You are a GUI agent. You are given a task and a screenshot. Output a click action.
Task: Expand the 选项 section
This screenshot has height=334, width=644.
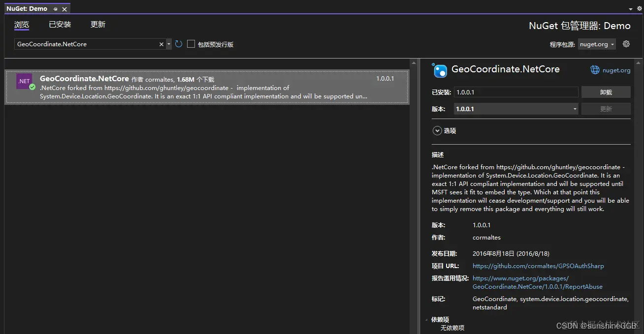tap(437, 131)
